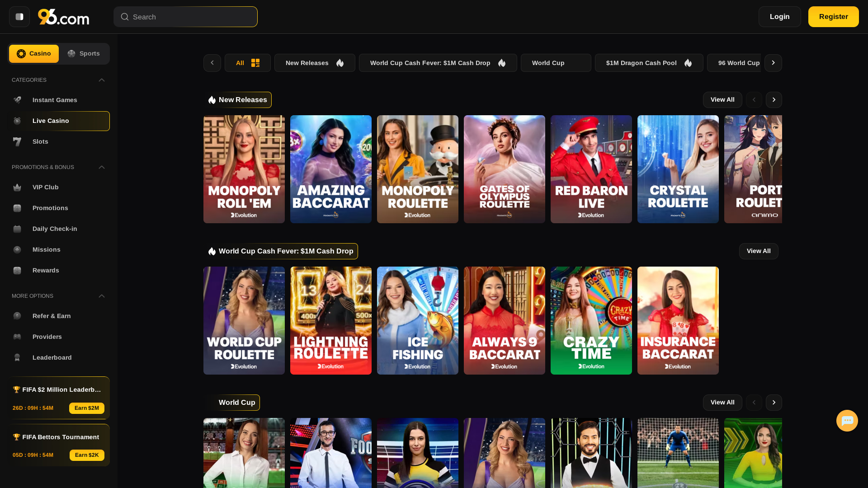
Task: Click the Login button
Action: [x=780, y=17]
